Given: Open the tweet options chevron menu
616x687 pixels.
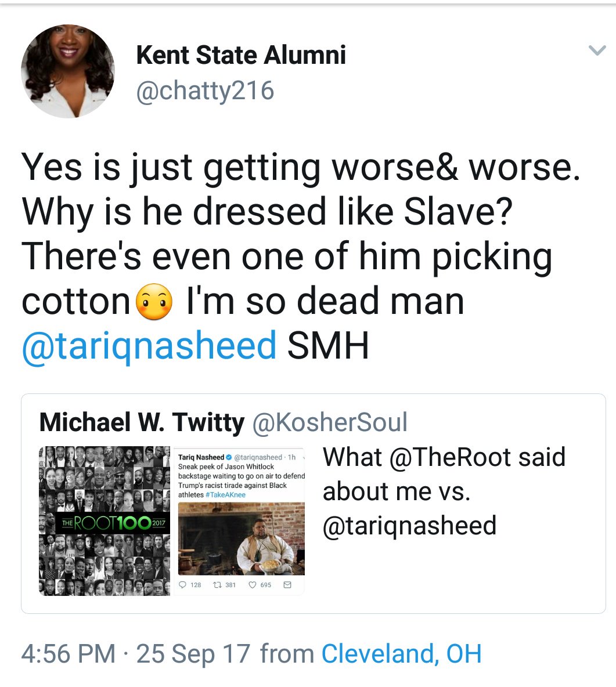Looking at the screenshot, I should pos(597,50).
